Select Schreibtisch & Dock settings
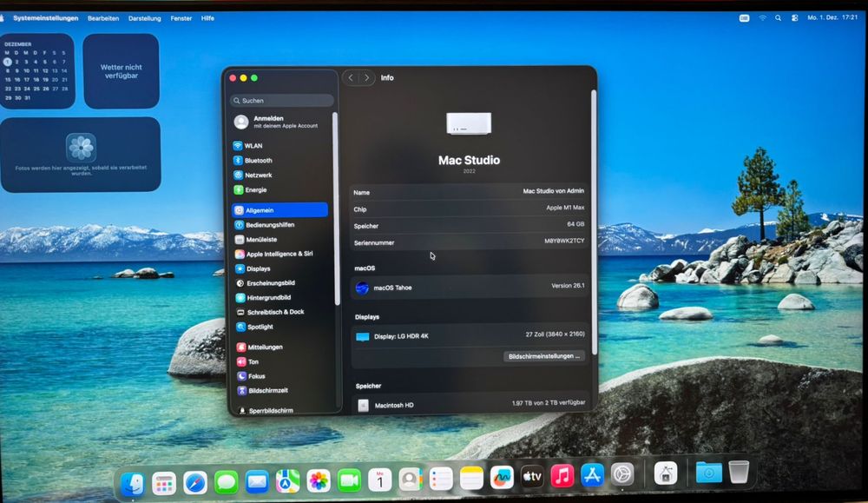The image size is (868, 503). click(x=271, y=312)
